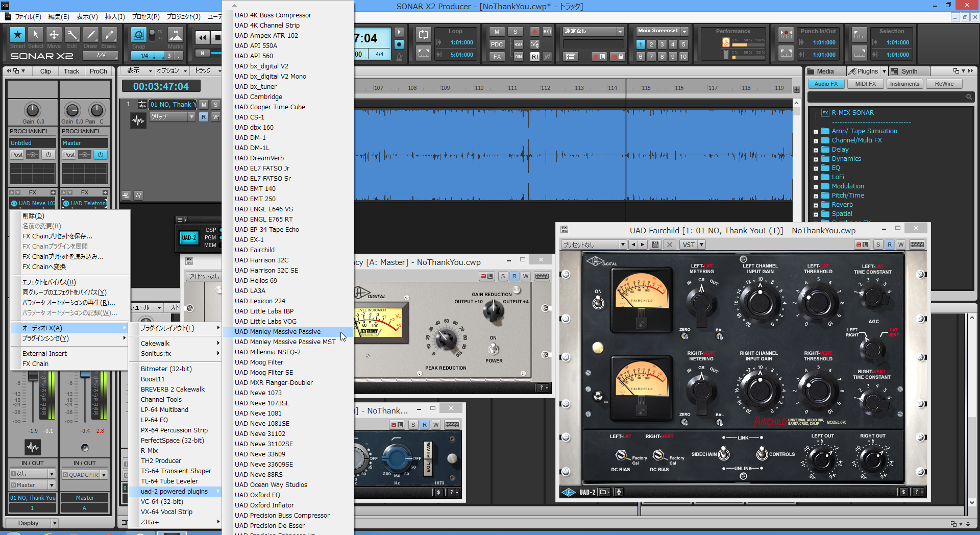The width and height of the screenshot is (980, 535).
Task: Toggle global Solo S button in mix module
Action: (x=515, y=32)
